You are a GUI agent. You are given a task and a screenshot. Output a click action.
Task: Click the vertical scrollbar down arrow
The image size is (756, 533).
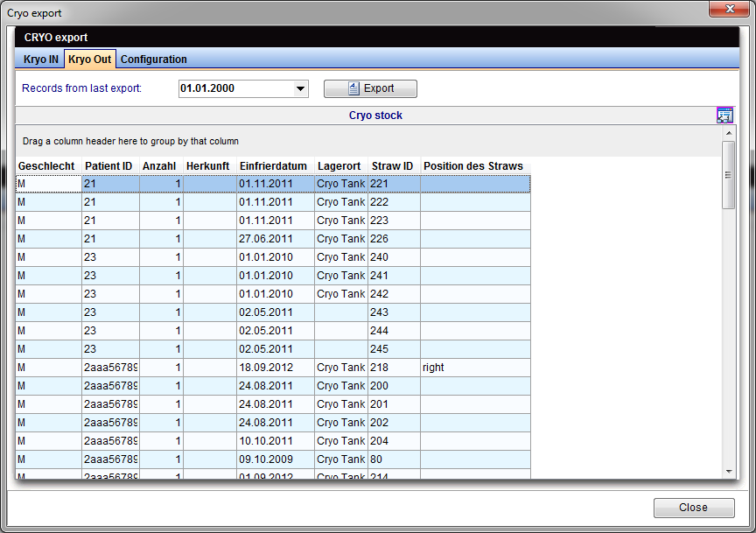pyautogui.click(x=729, y=471)
